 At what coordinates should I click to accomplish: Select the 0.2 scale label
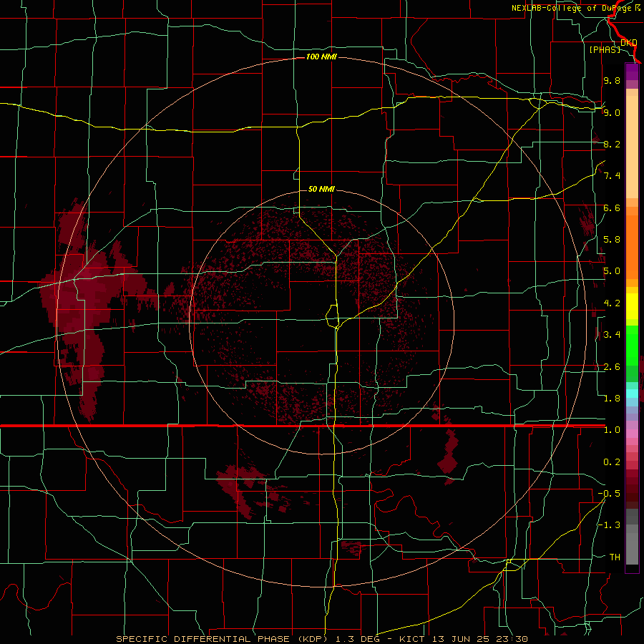click(612, 462)
